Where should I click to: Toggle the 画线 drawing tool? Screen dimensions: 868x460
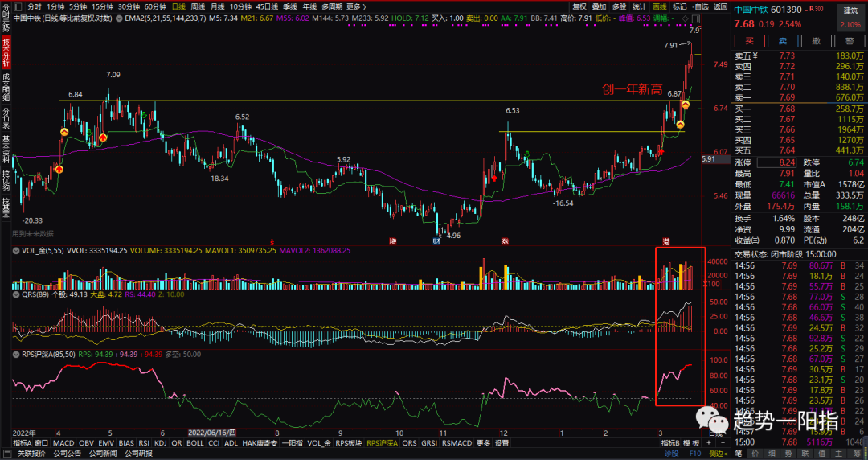click(x=659, y=6)
